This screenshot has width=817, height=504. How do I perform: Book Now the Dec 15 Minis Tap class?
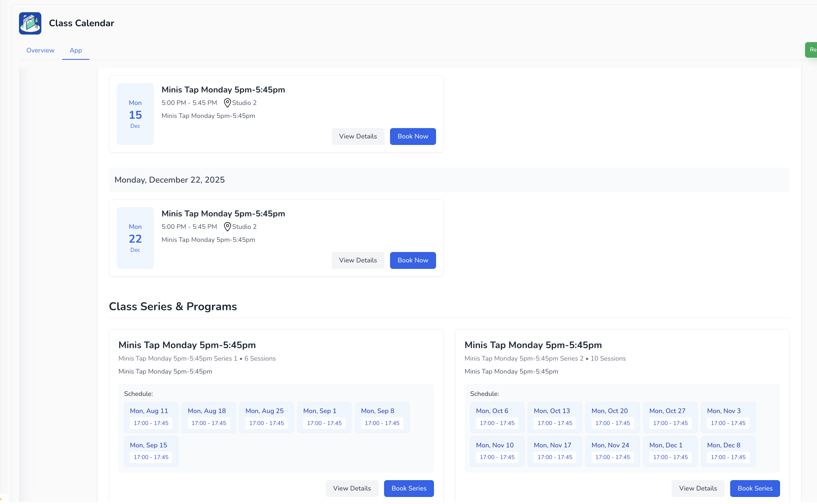[x=413, y=137]
